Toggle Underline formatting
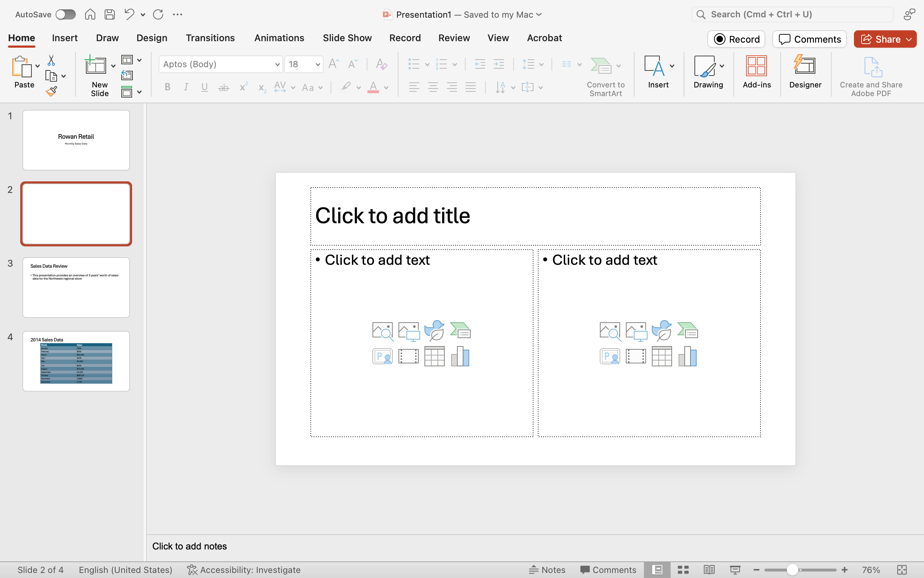The height and width of the screenshot is (578, 924). (x=205, y=87)
